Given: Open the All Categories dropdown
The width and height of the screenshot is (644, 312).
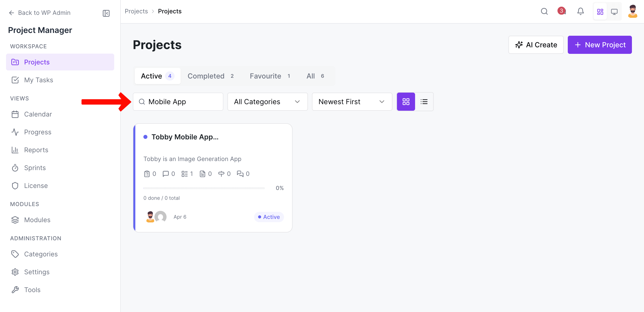Looking at the screenshot, I should (267, 101).
